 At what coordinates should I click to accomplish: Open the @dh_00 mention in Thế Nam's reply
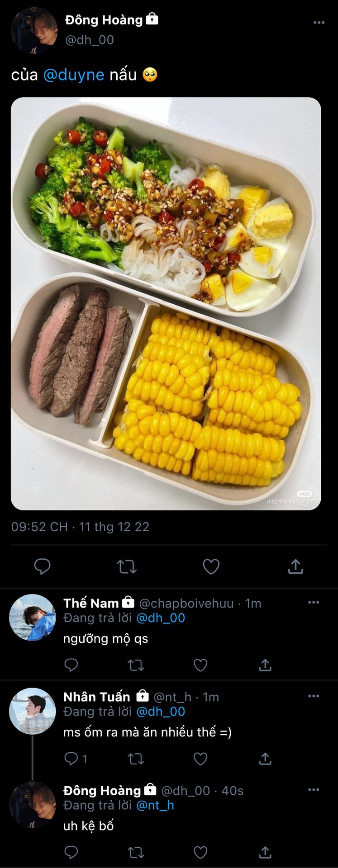[x=161, y=618]
